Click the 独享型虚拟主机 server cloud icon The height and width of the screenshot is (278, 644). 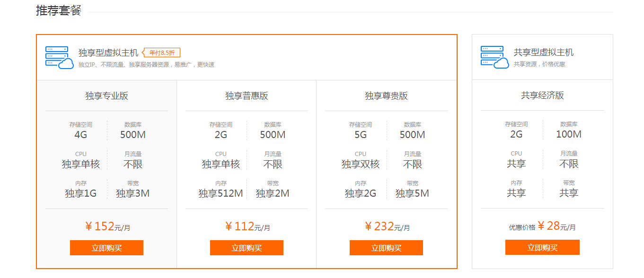pos(59,57)
